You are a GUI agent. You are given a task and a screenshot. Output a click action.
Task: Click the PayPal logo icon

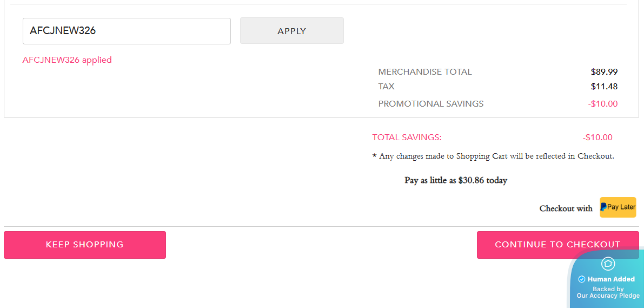coord(603,207)
